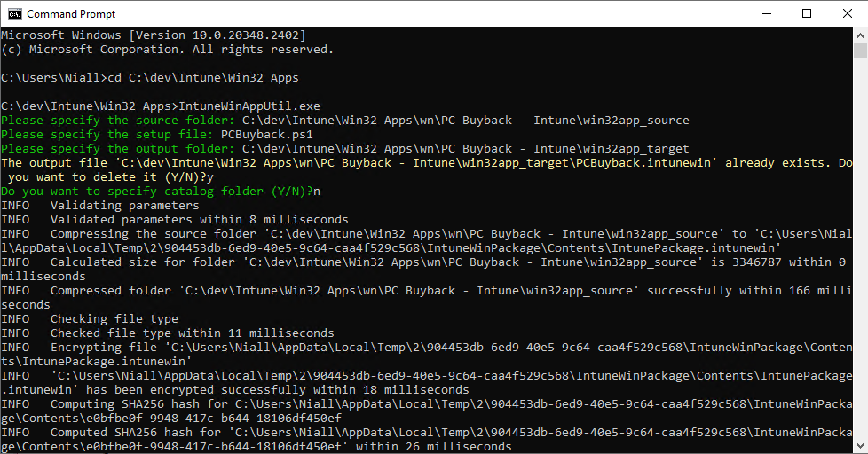Click 'Please specify the source folder' prompt
The width and height of the screenshot is (868, 454).
[117, 121]
